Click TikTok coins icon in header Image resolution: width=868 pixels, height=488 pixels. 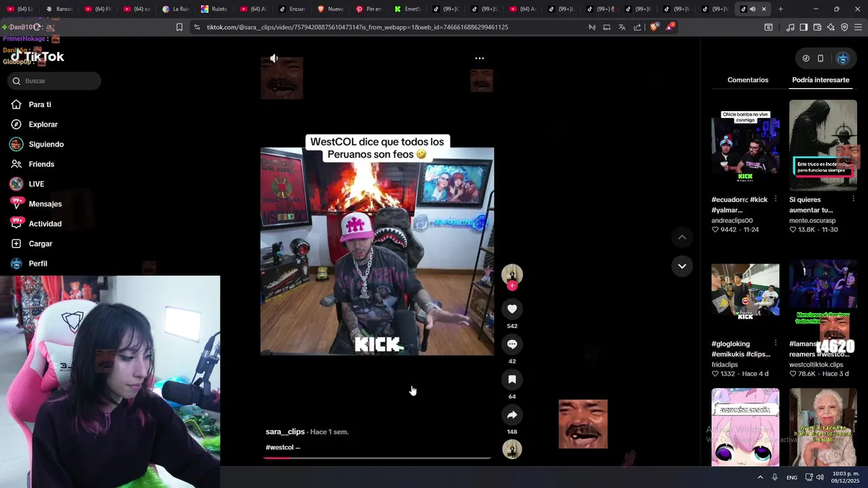tap(806, 58)
